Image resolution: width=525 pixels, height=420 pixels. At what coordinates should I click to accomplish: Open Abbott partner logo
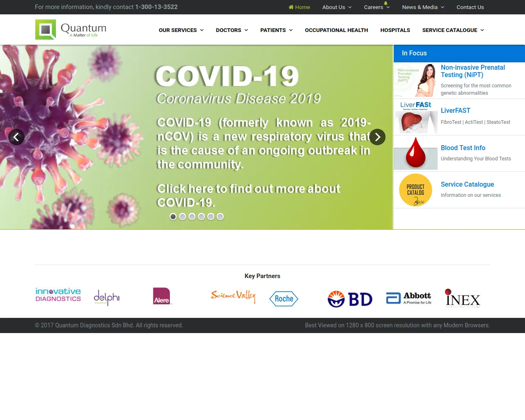[x=409, y=298]
